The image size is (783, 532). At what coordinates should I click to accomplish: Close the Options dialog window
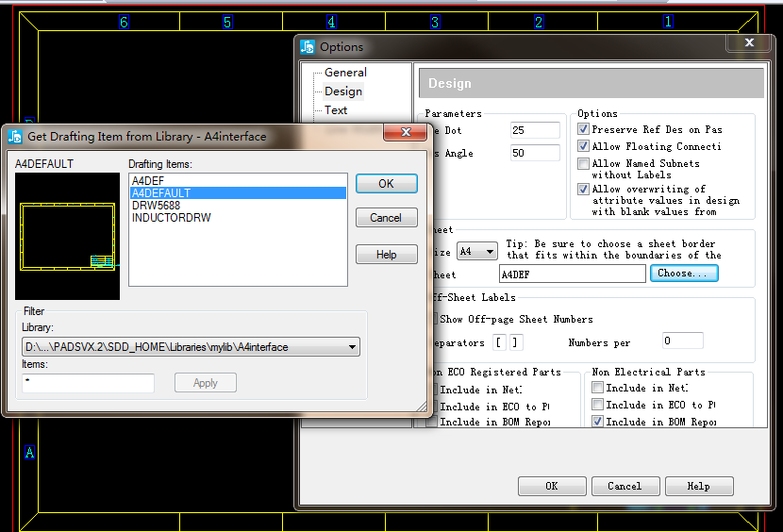coord(749,42)
